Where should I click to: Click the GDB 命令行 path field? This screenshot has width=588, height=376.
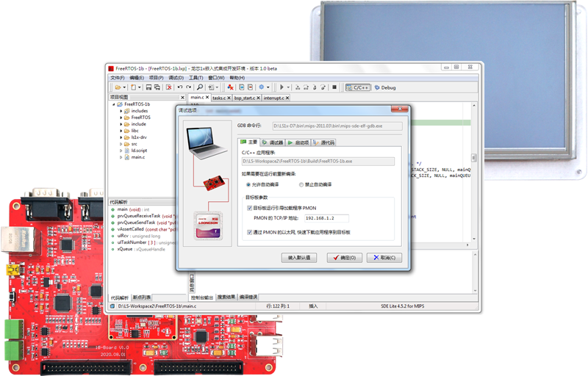[337, 126]
